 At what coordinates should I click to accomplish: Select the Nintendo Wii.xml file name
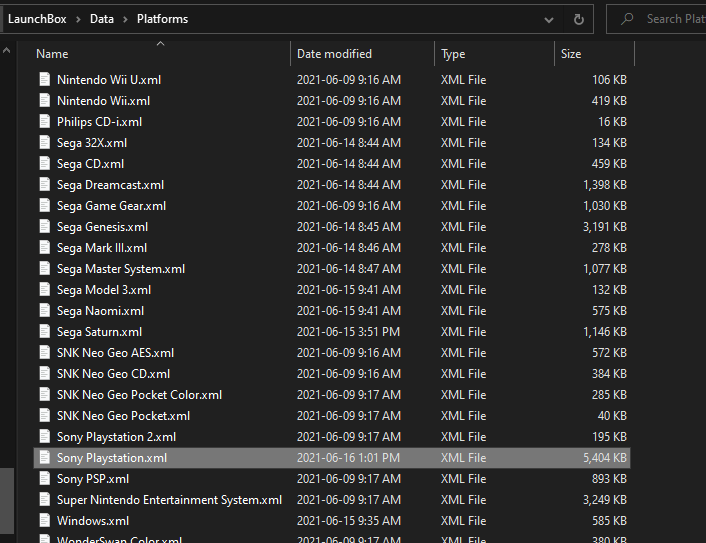pyautogui.click(x=104, y=100)
